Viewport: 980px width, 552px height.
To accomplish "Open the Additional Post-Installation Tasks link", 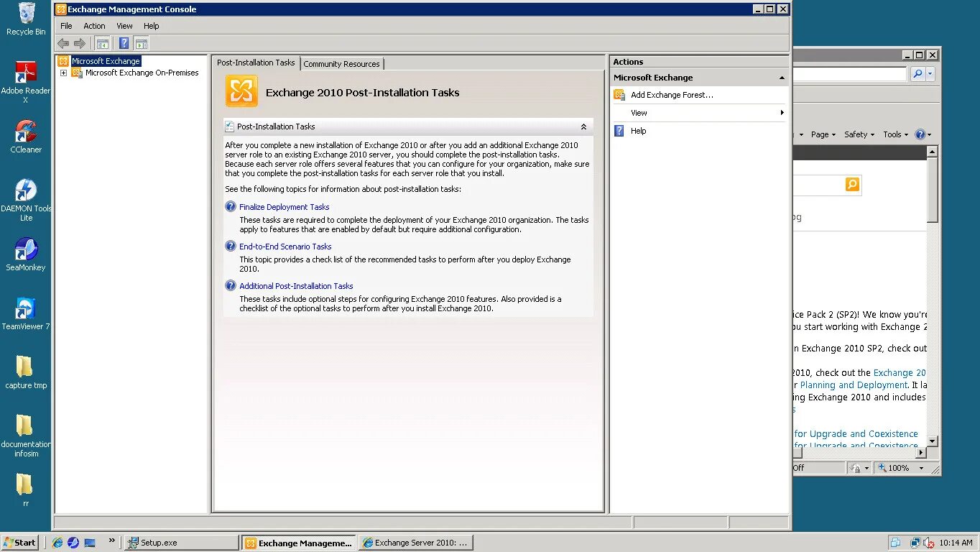I will pyautogui.click(x=296, y=286).
